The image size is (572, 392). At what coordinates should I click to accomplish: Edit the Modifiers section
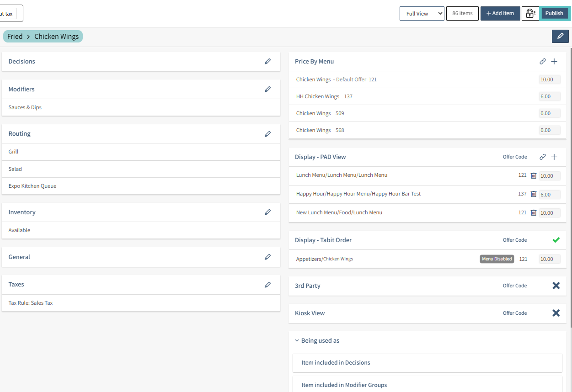(268, 89)
